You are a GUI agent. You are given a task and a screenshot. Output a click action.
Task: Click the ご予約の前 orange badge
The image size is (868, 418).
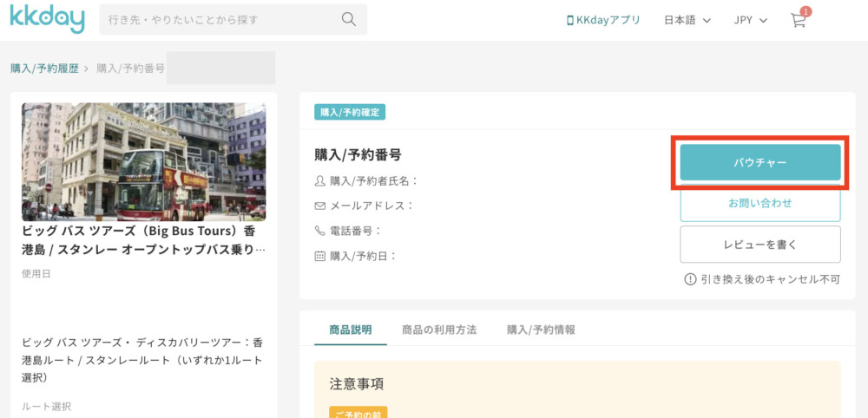(x=358, y=413)
